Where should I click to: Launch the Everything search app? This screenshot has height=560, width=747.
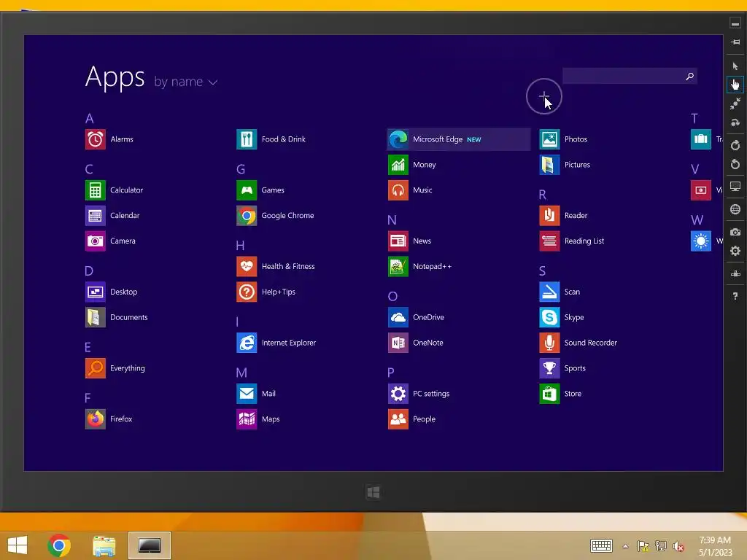[x=115, y=368]
